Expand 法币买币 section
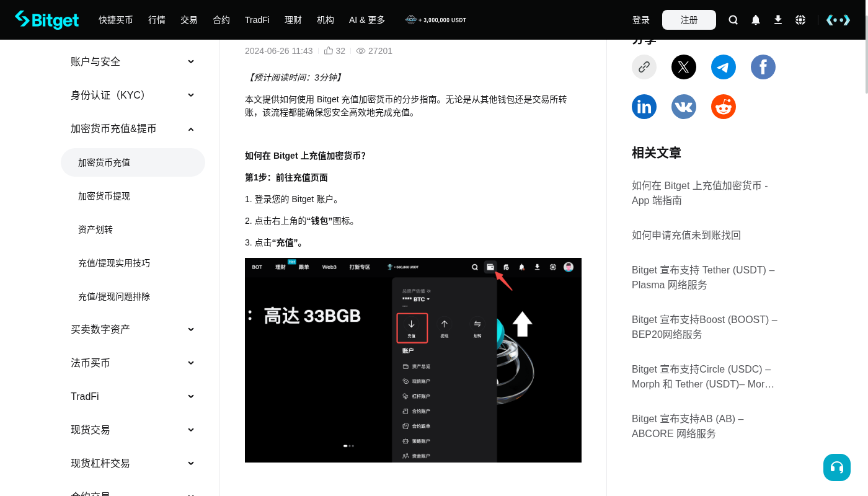 pyautogui.click(x=133, y=363)
